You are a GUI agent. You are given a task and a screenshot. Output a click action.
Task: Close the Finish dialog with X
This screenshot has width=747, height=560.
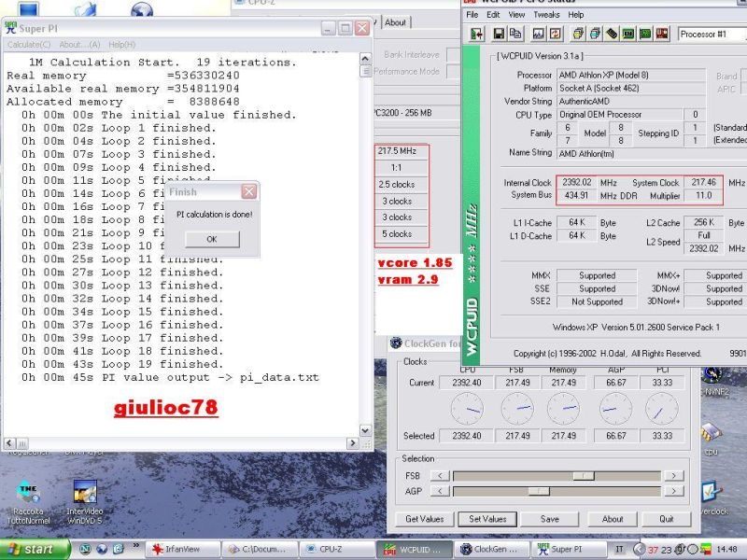248,191
